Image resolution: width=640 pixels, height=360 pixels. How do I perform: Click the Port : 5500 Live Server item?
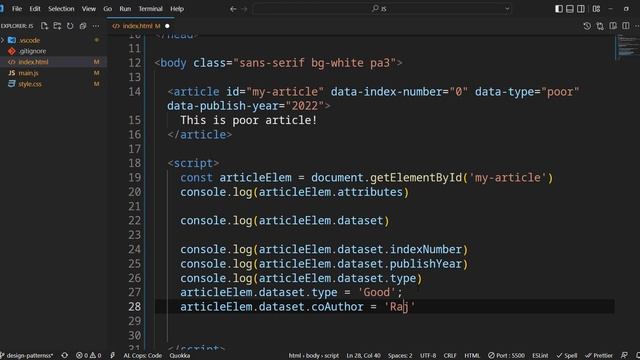click(x=506, y=356)
